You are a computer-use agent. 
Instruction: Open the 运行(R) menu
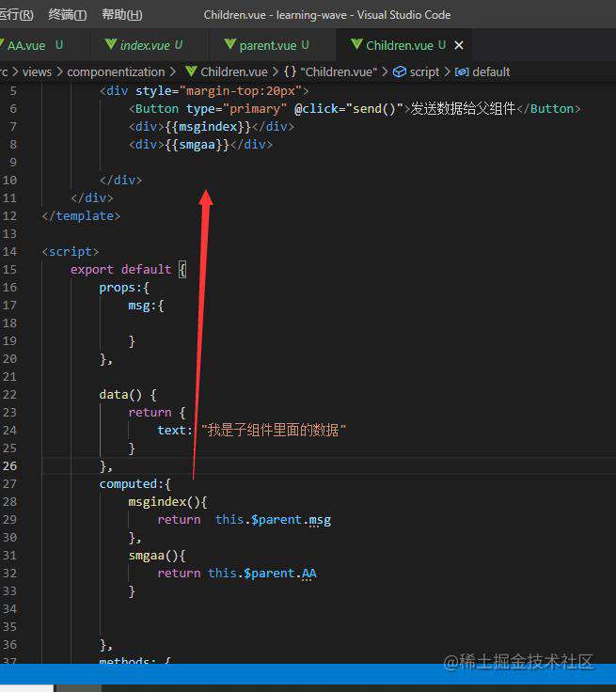point(16,14)
